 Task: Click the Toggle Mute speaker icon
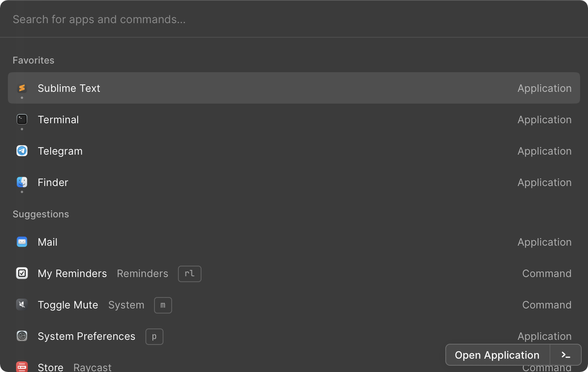pyautogui.click(x=22, y=305)
